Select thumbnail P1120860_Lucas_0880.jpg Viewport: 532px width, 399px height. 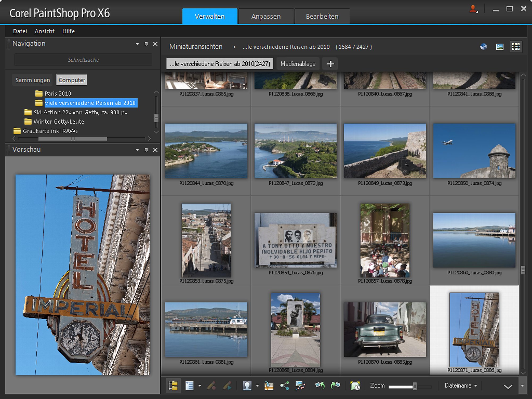(474, 240)
